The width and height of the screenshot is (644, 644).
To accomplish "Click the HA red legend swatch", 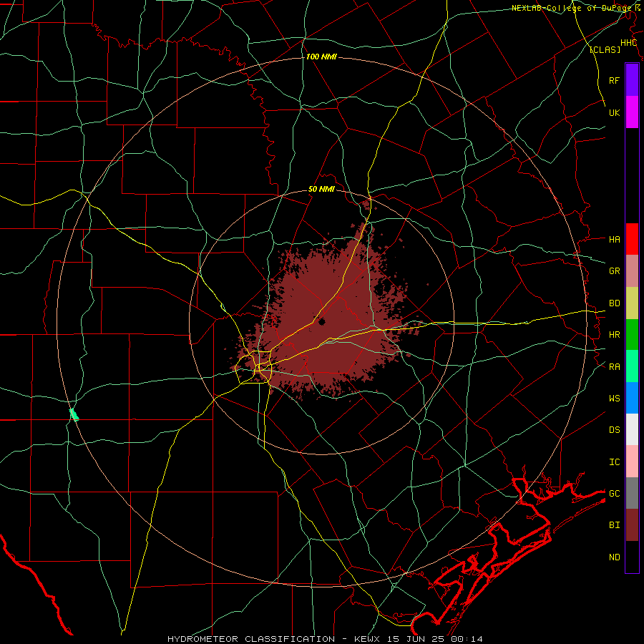I will [632, 239].
